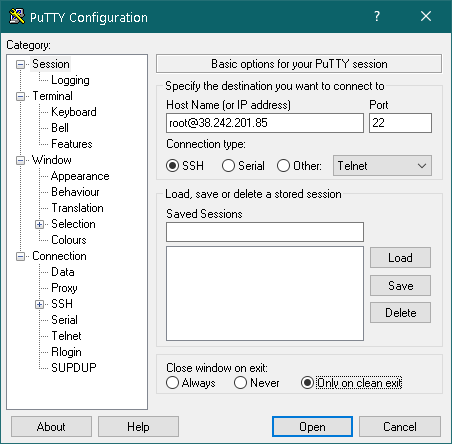The width and height of the screenshot is (452, 444).
Task: Close the PuTTY Configuration window
Action: [426, 16]
